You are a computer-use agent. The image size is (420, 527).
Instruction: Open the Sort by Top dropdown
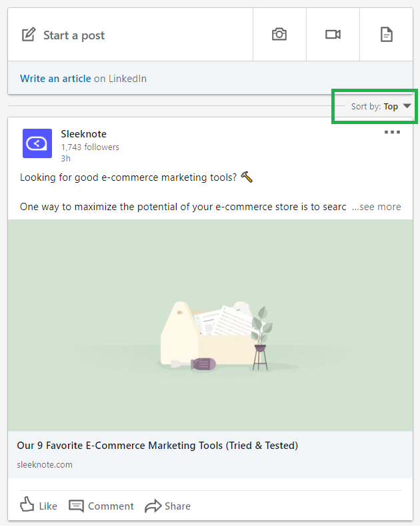tap(381, 106)
